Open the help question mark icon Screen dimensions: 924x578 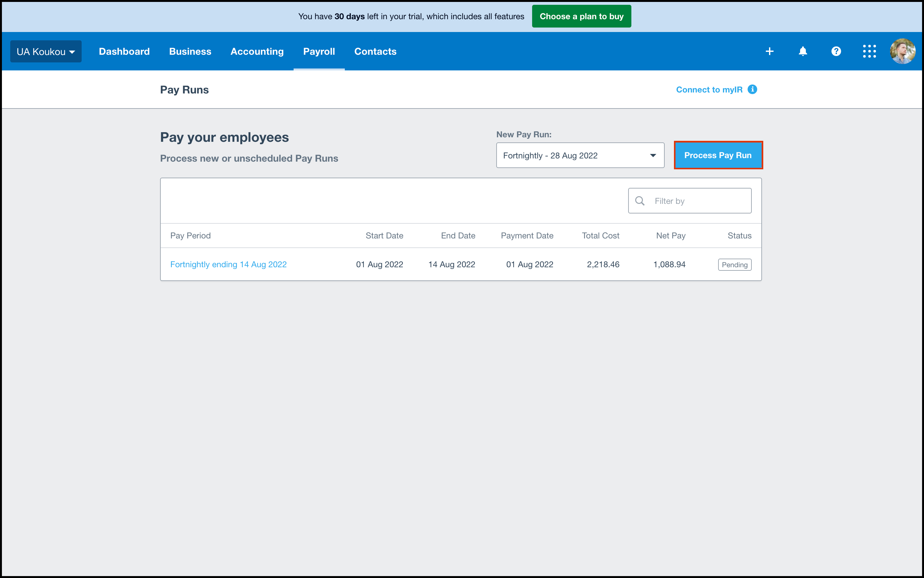[x=836, y=51]
